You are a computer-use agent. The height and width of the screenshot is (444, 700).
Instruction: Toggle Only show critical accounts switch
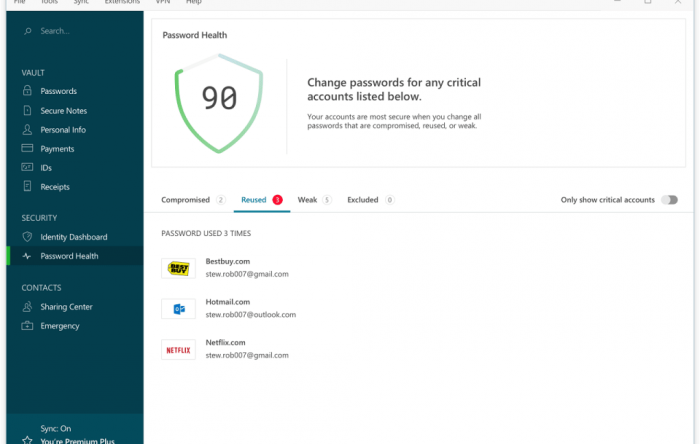[669, 199]
